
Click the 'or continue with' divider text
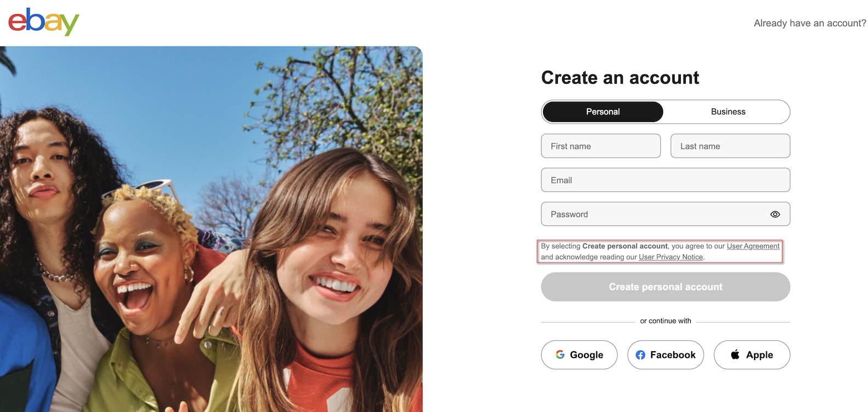(666, 321)
